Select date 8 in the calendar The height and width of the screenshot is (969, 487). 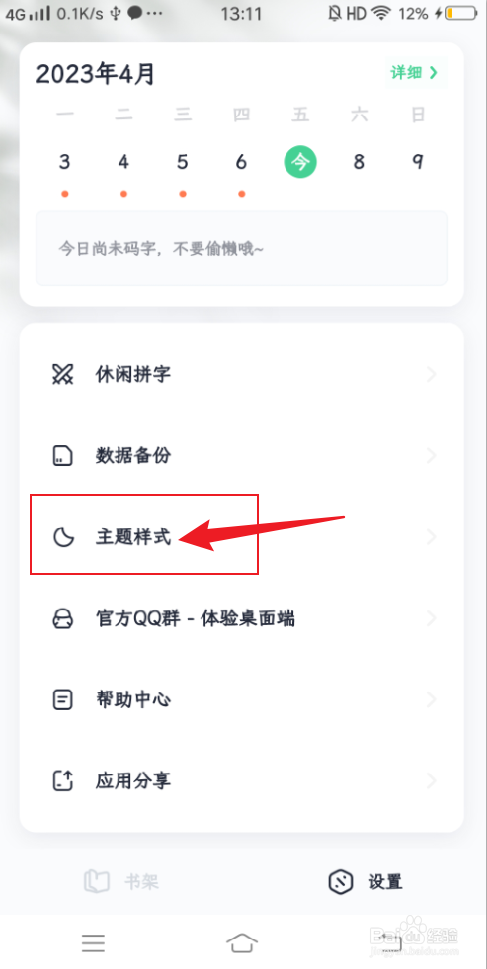(359, 162)
